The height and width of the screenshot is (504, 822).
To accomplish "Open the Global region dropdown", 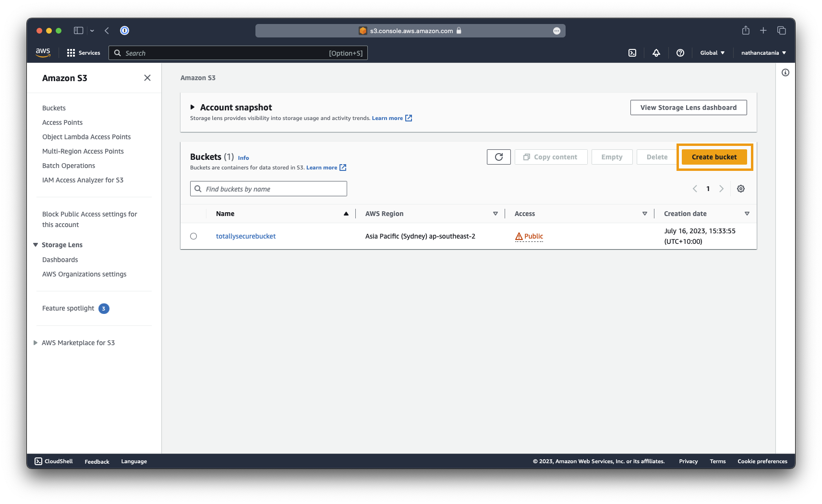I will coord(712,53).
